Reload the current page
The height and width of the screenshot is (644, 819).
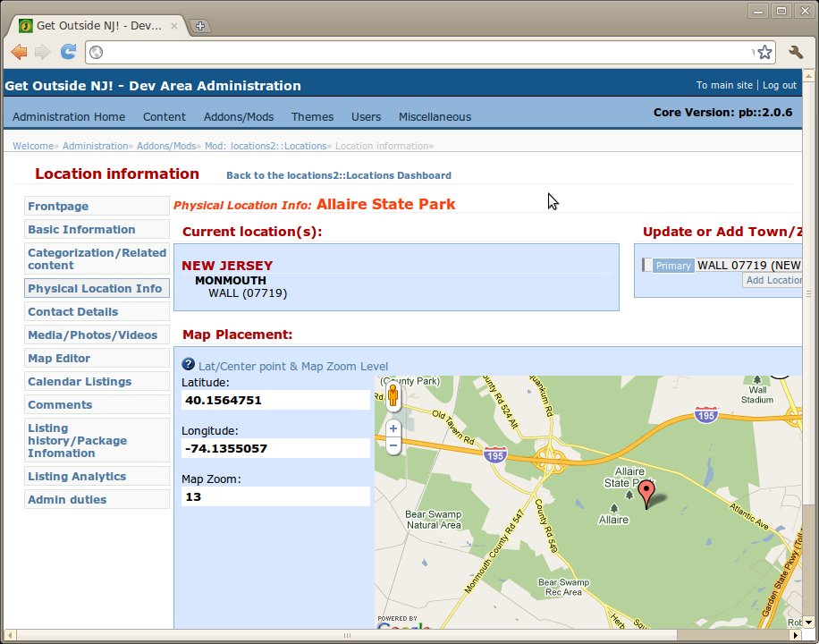click(x=68, y=52)
